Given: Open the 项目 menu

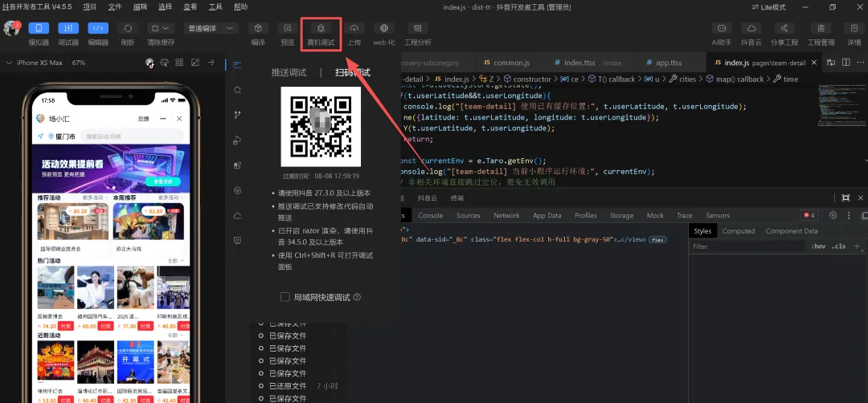Looking at the screenshot, I should click(x=90, y=6).
